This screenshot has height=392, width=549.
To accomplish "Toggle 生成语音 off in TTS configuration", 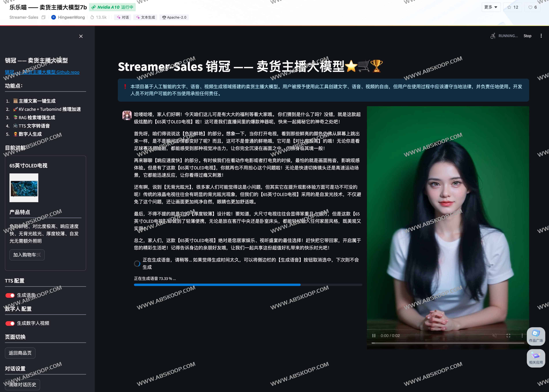I will [x=10, y=295].
